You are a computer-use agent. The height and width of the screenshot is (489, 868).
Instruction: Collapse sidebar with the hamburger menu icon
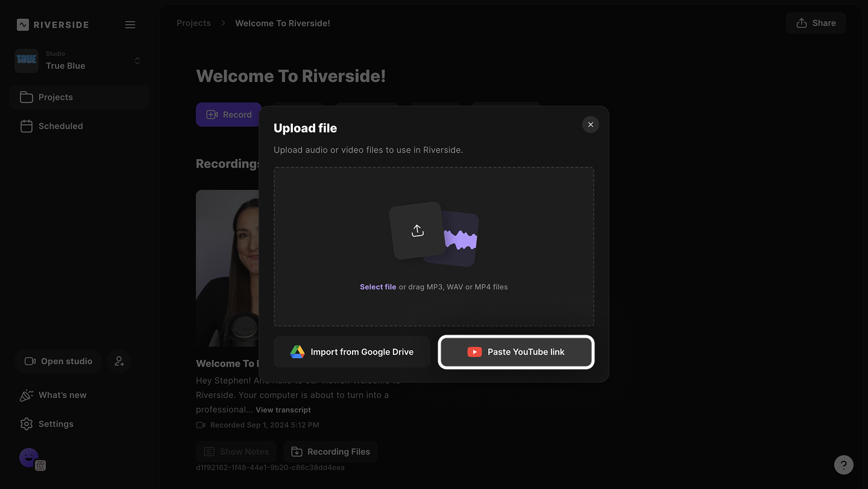[130, 25]
